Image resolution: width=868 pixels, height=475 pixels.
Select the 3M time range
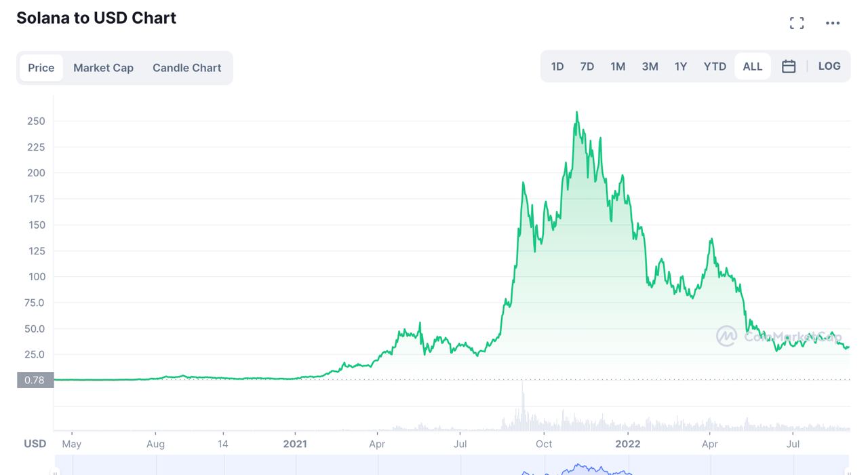[x=650, y=66]
